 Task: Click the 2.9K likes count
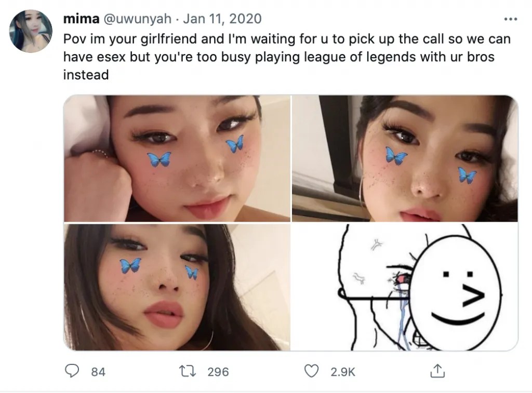pos(343,372)
